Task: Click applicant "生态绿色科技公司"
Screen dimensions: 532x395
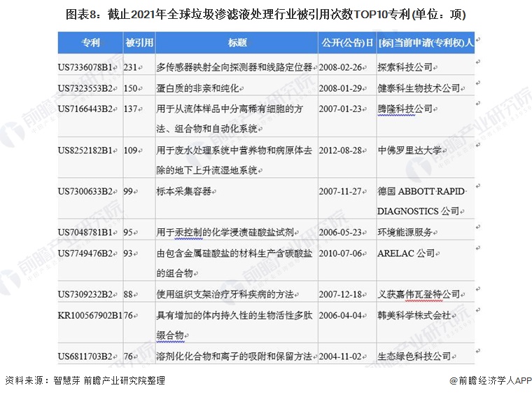Action: point(414,356)
